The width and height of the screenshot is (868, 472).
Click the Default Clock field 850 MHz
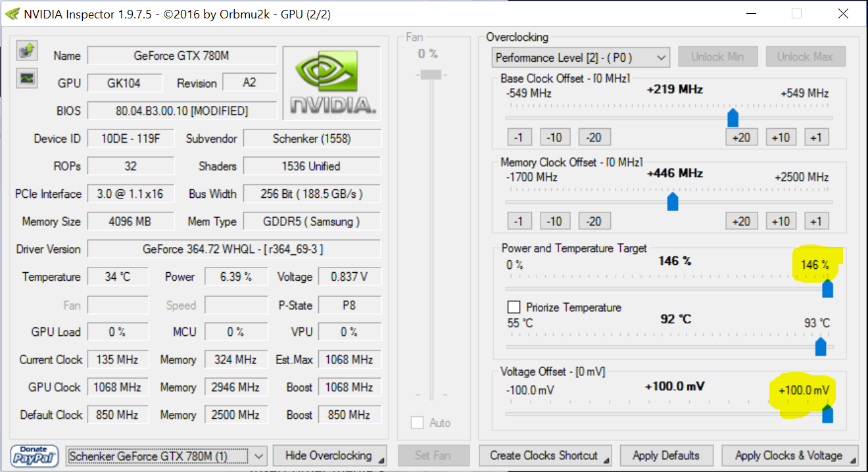(x=118, y=415)
